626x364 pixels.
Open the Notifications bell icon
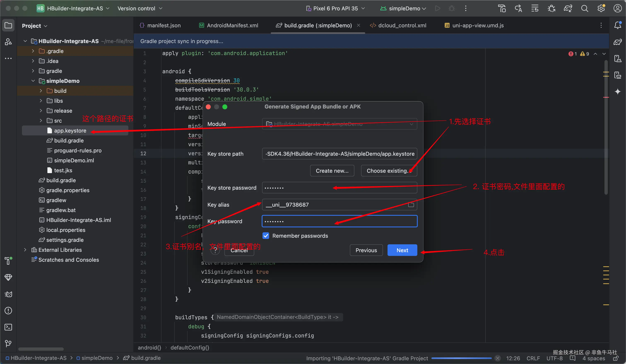(x=618, y=25)
